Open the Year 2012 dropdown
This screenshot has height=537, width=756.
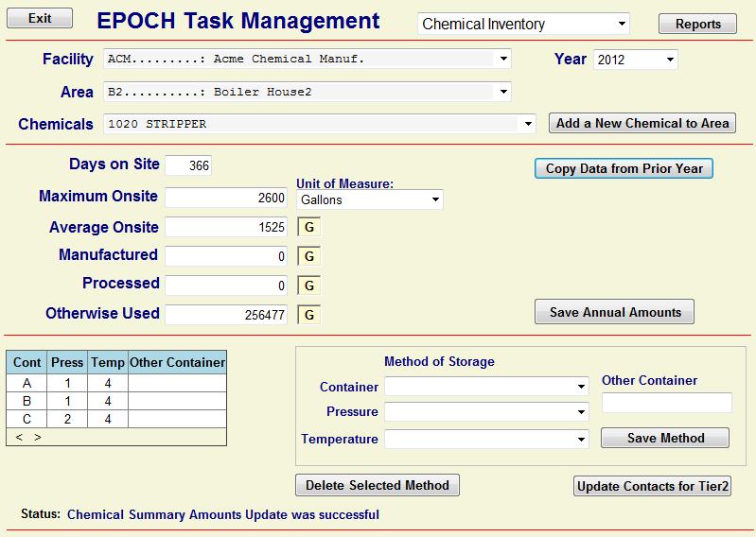coord(635,60)
